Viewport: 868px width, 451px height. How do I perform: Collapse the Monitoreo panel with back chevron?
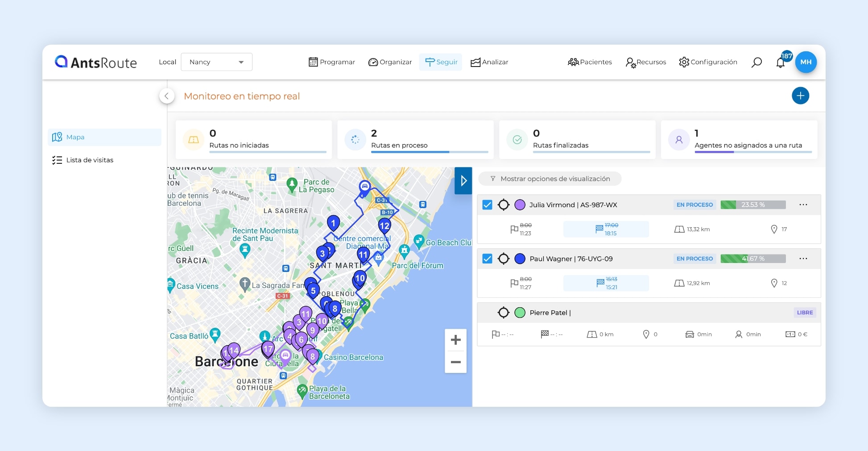(166, 96)
